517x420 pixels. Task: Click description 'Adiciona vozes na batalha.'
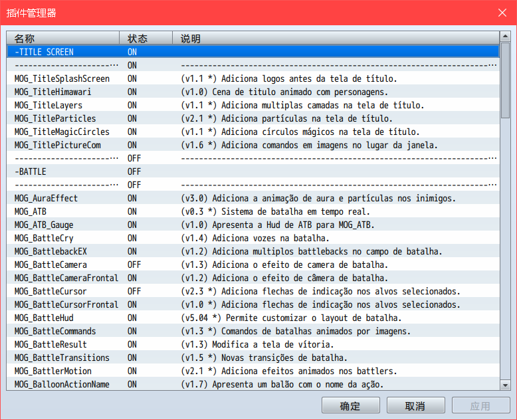tap(270, 238)
